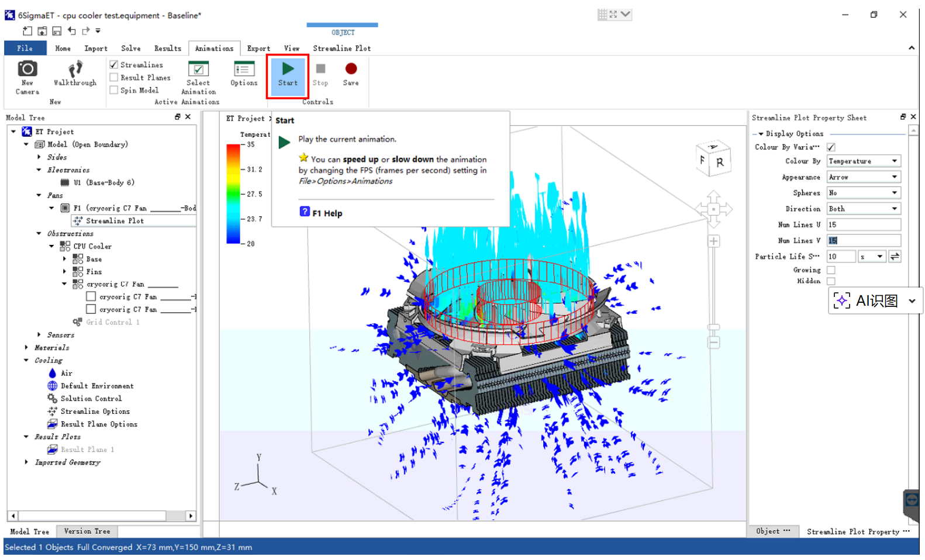
Task: Start a Walkthrough animation
Action: [75, 71]
